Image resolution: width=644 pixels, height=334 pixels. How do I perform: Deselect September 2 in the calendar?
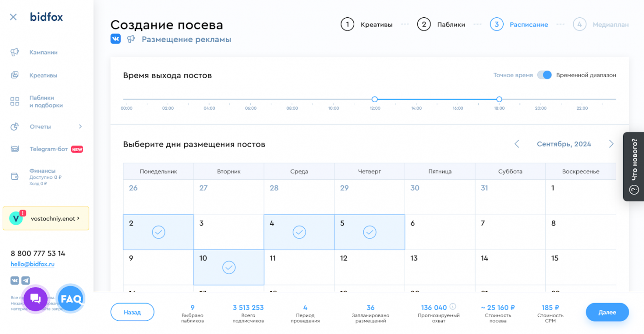pyautogui.click(x=159, y=232)
